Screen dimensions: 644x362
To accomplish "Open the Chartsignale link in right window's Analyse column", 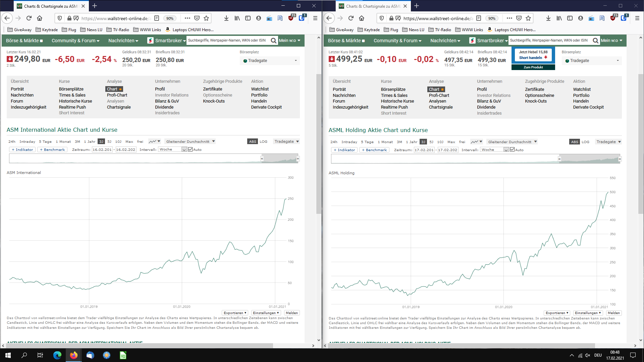I will (440, 107).
